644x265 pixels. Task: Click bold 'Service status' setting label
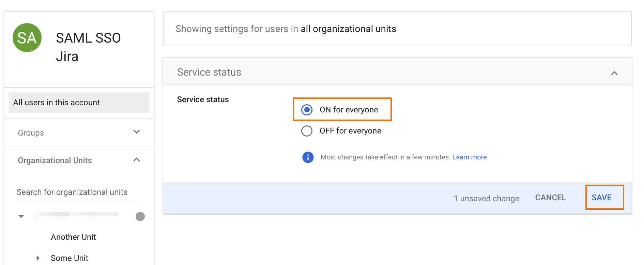203,99
